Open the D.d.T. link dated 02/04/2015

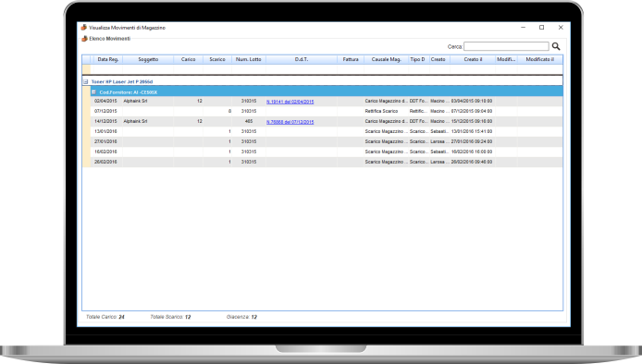coord(290,102)
